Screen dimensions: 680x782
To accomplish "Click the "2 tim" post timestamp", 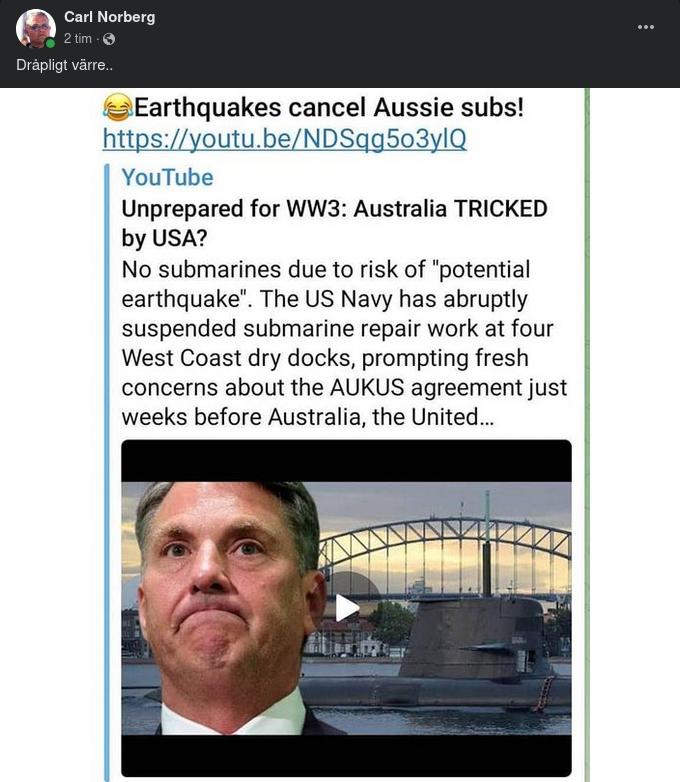I will tap(77, 39).
